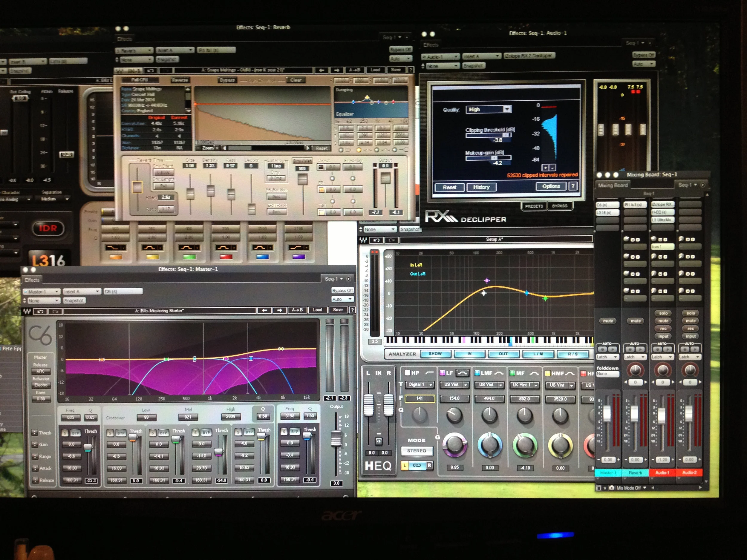
Task: Click PRESETS button in RX Declipper
Action: [x=534, y=206]
